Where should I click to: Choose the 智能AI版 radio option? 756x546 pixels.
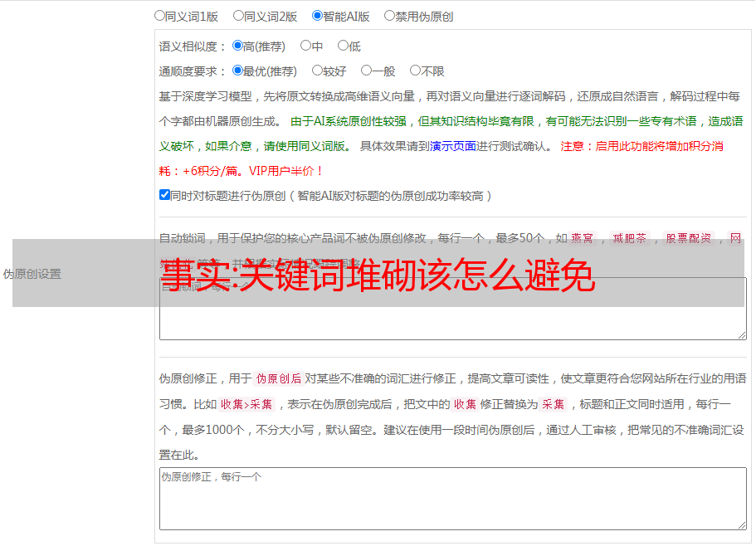pyautogui.click(x=317, y=16)
